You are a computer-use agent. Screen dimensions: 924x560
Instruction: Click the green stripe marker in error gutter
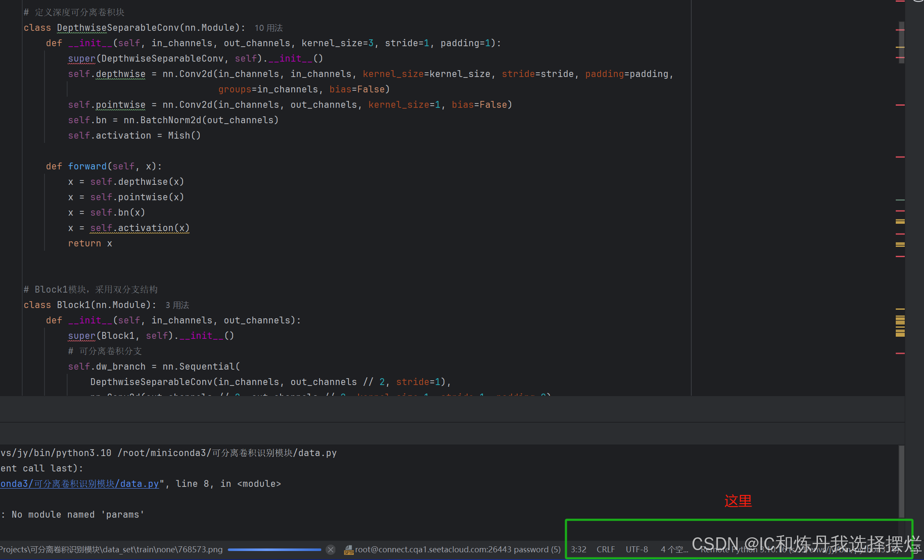coord(900,200)
